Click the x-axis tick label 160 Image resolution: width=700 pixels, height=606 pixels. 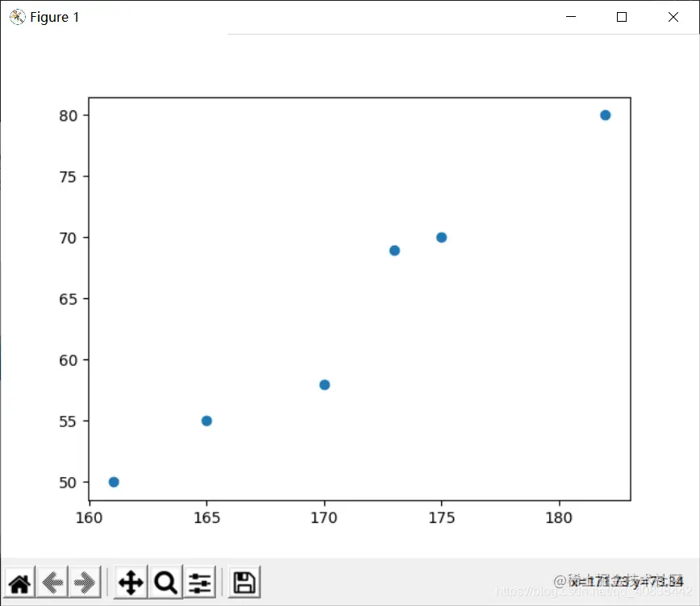coord(90,517)
